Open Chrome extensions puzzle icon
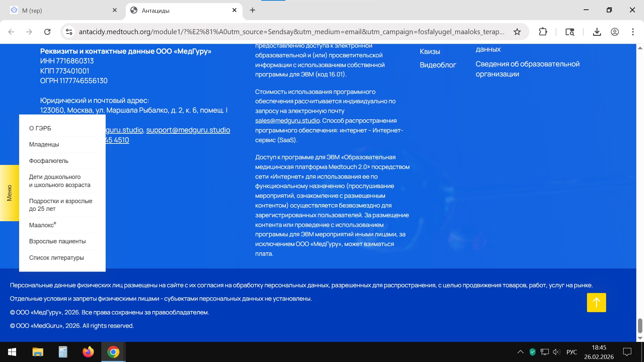This screenshot has height=362, width=644. pyautogui.click(x=543, y=32)
